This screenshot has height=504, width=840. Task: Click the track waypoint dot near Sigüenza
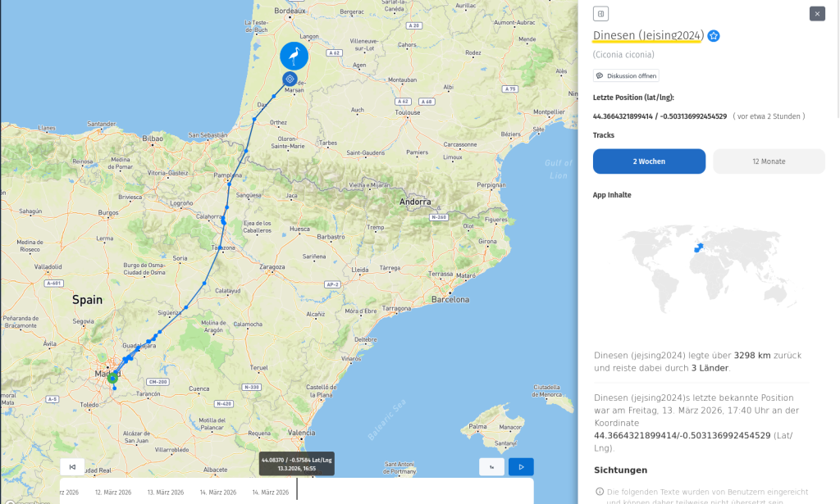pyautogui.click(x=186, y=307)
